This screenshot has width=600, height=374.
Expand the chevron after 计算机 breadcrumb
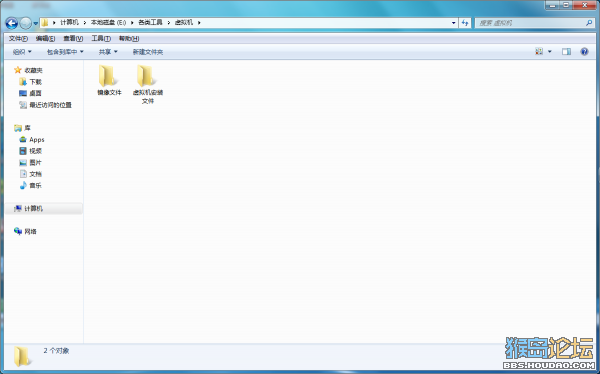pos(85,23)
